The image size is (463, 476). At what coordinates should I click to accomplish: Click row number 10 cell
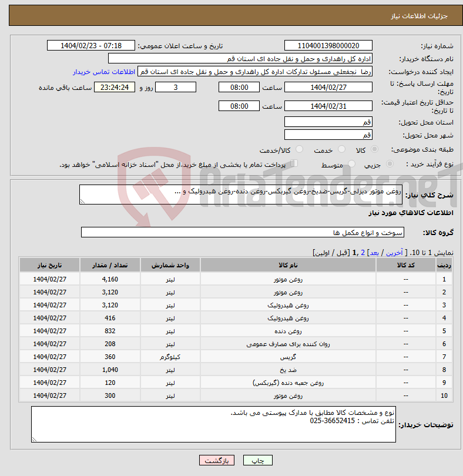coord(444,395)
